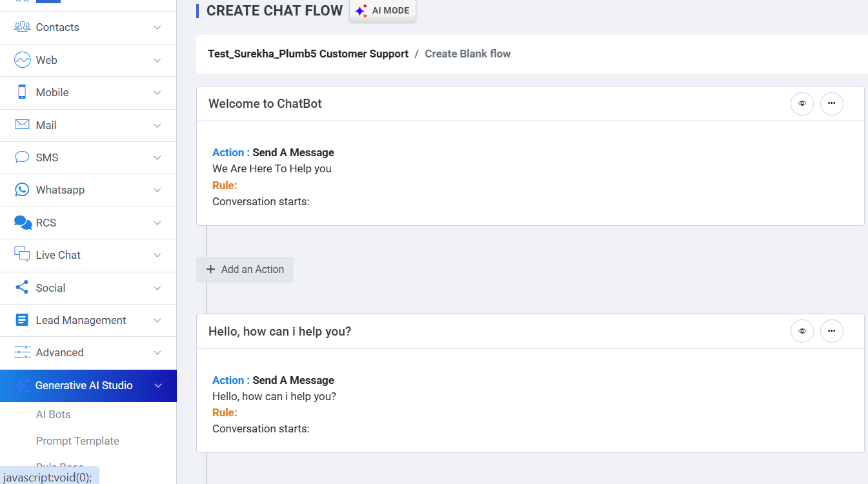Click the Generative AI Studio sparkle icon
Image resolution: width=868 pixels, height=484 pixels.
click(23, 386)
